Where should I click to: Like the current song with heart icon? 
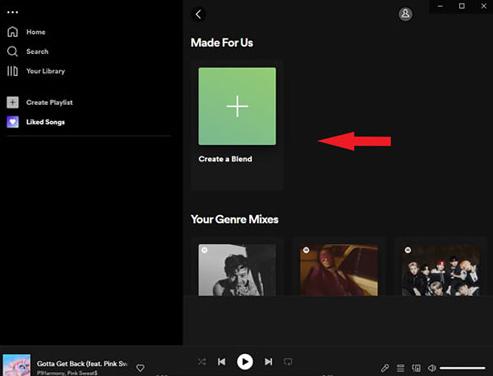click(140, 368)
